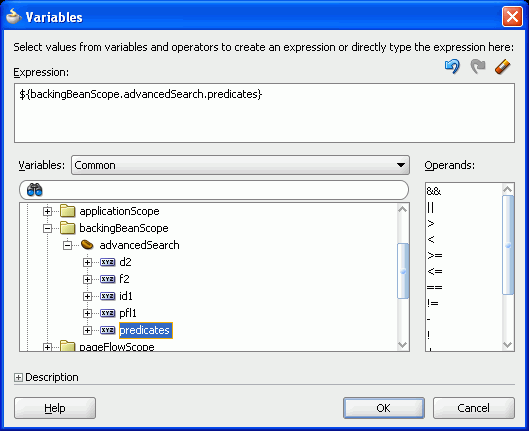Viewport: 529px width, 431px height.
Task: Click the binoculars search icon
Action: pos(34,190)
